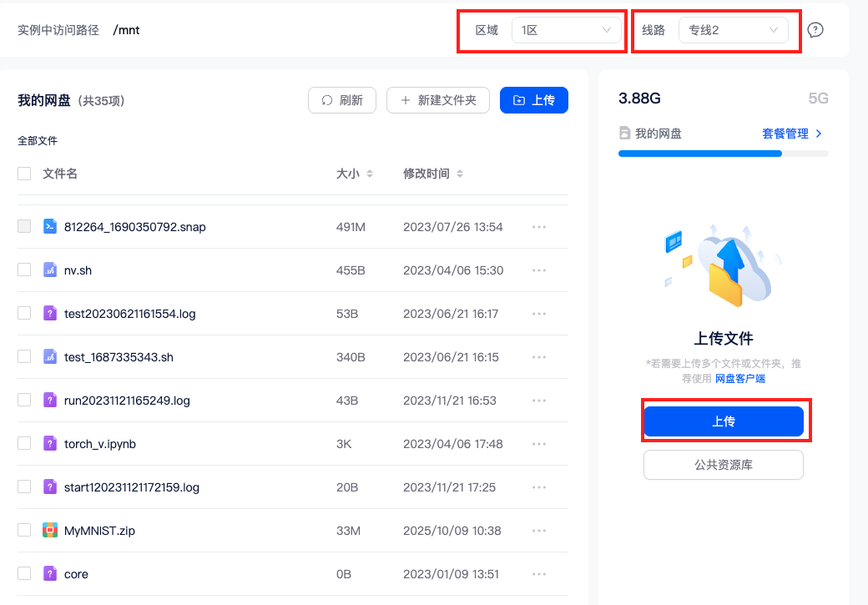The width and height of the screenshot is (868, 605).
Task: Click the 全部文件 breadcrumb
Action: (38, 141)
